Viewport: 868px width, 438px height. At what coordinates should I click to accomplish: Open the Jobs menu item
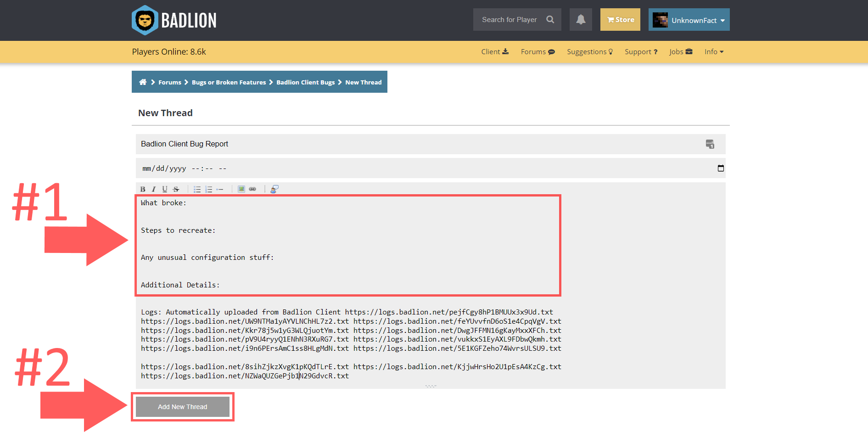pos(681,51)
